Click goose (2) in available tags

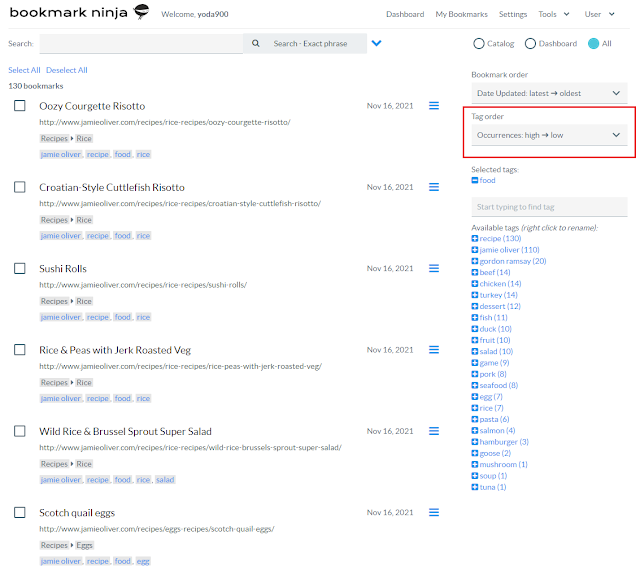pyautogui.click(x=495, y=453)
